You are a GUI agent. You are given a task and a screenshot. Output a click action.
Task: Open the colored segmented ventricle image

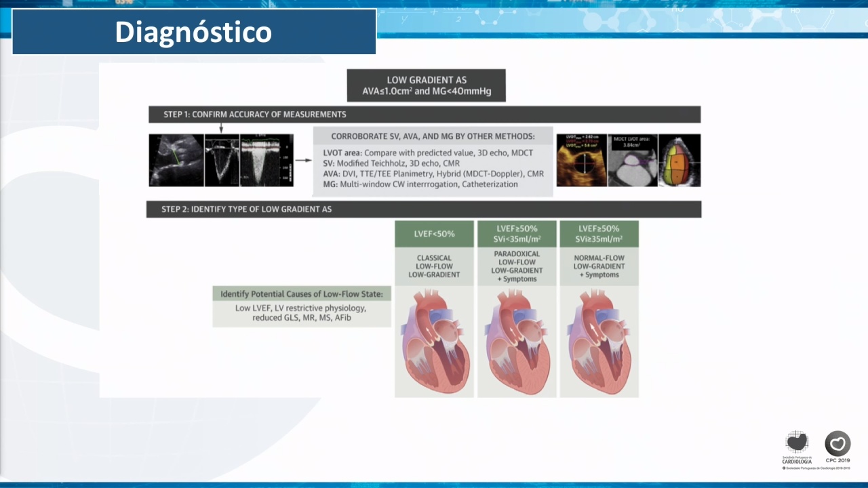click(679, 160)
